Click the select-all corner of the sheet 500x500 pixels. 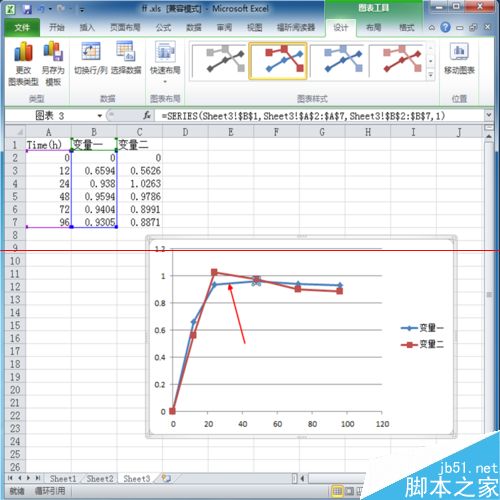pyautogui.click(x=15, y=132)
